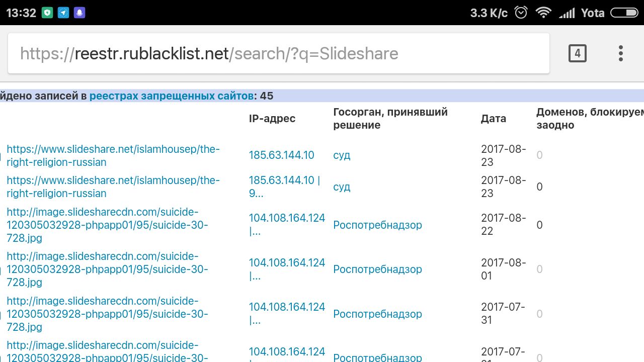Click the status bar clock 13:32
644x362 pixels.
point(21,13)
